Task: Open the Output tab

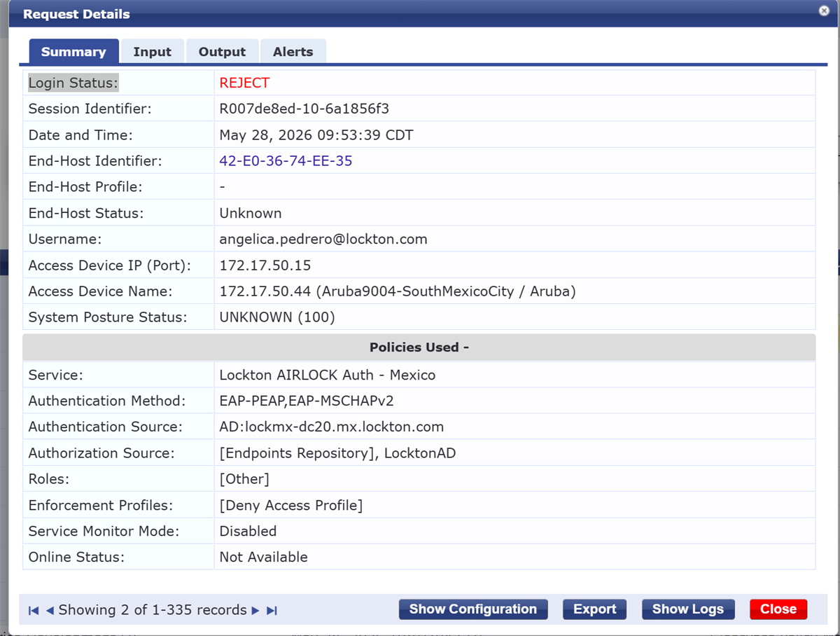Action: [222, 52]
